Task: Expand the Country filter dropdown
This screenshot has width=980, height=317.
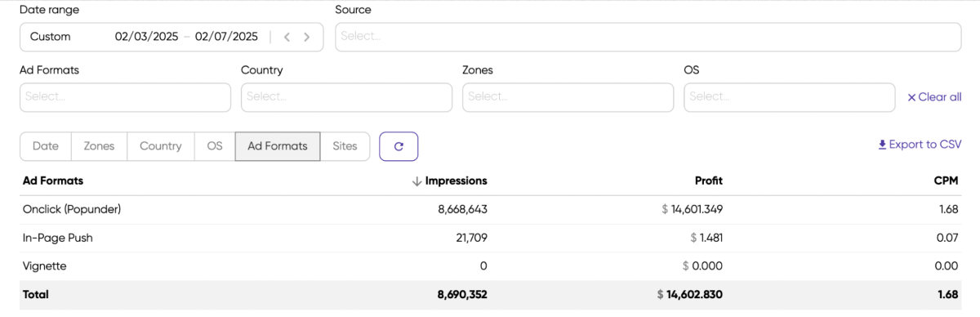Action: tap(346, 97)
